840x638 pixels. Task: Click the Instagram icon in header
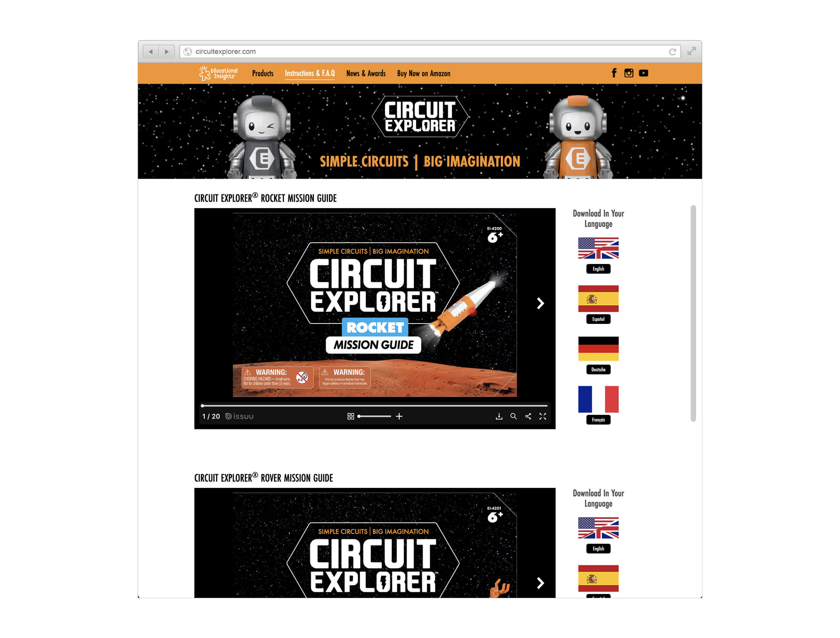(x=628, y=73)
